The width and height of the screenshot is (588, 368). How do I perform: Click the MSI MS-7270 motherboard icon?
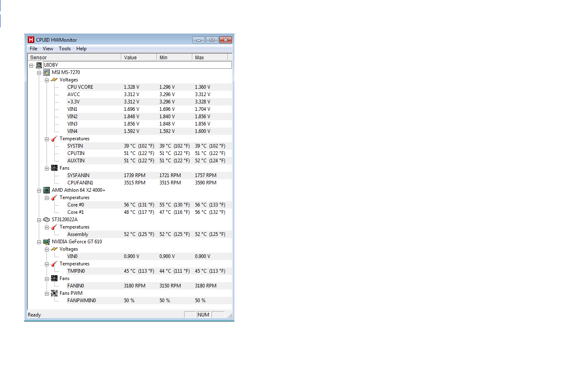click(47, 72)
